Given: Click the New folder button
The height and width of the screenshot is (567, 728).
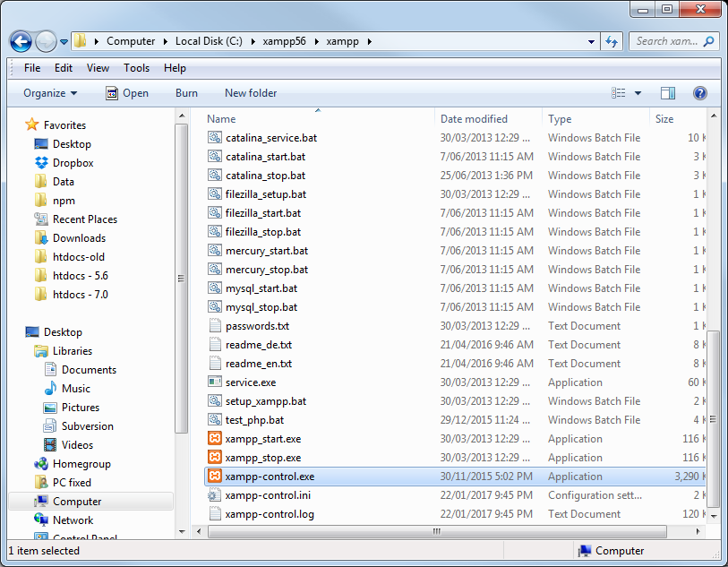Looking at the screenshot, I should [x=251, y=93].
